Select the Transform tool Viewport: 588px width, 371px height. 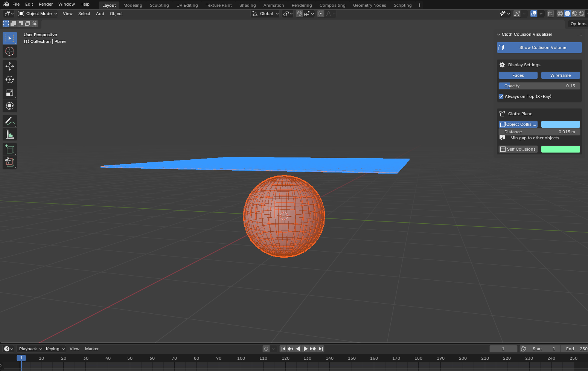coord(10,106)
